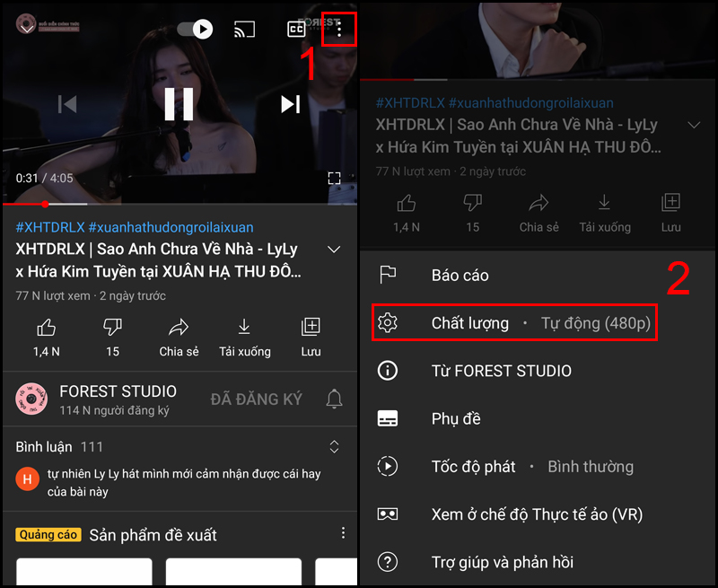Enter fullscreen mode

point(334,179)
